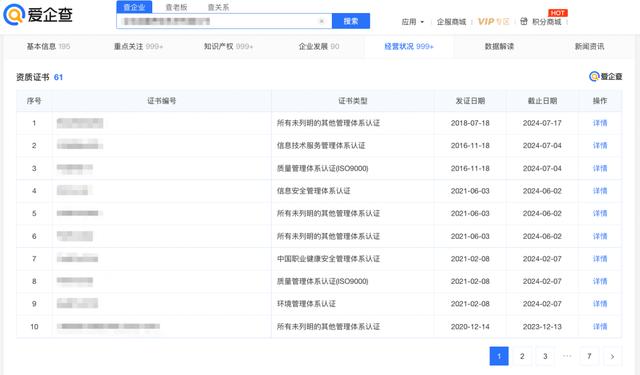Click the 发证日期 column header
The image size is (640, 375).
470,101
